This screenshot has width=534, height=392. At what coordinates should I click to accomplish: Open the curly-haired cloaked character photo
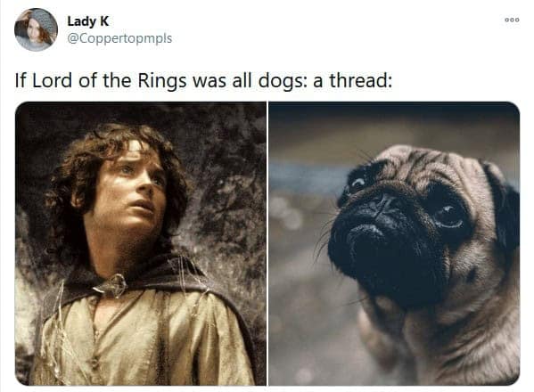click(141, 243)
